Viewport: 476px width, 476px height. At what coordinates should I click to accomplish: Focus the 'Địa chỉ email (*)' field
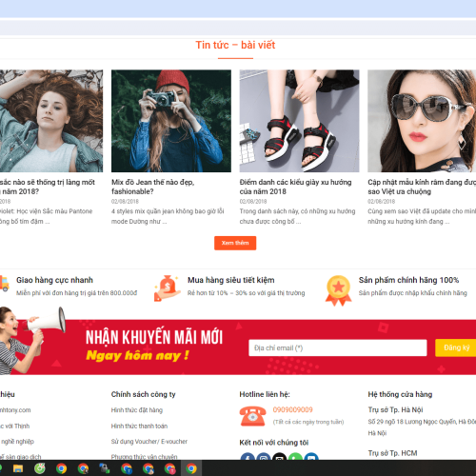(338, 347)
